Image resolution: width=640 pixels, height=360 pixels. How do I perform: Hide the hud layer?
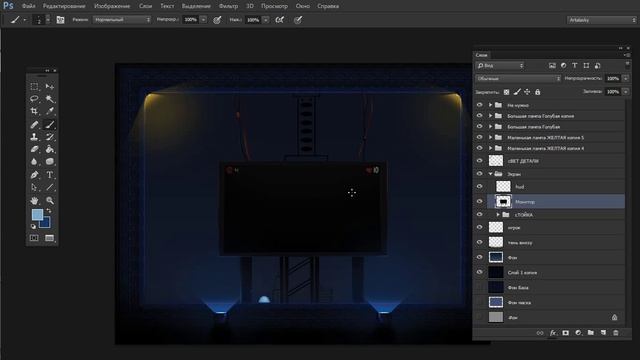click(x=480, y=187)
